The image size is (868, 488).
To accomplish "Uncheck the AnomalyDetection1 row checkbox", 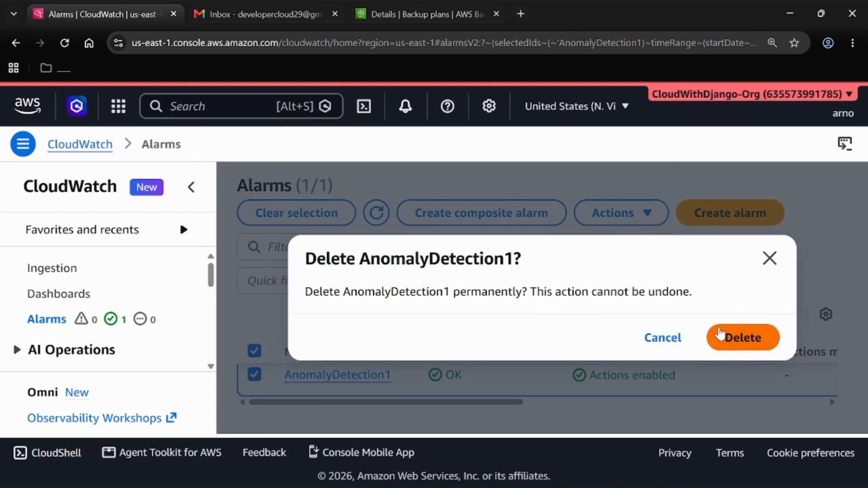I will tap(255, 374).
